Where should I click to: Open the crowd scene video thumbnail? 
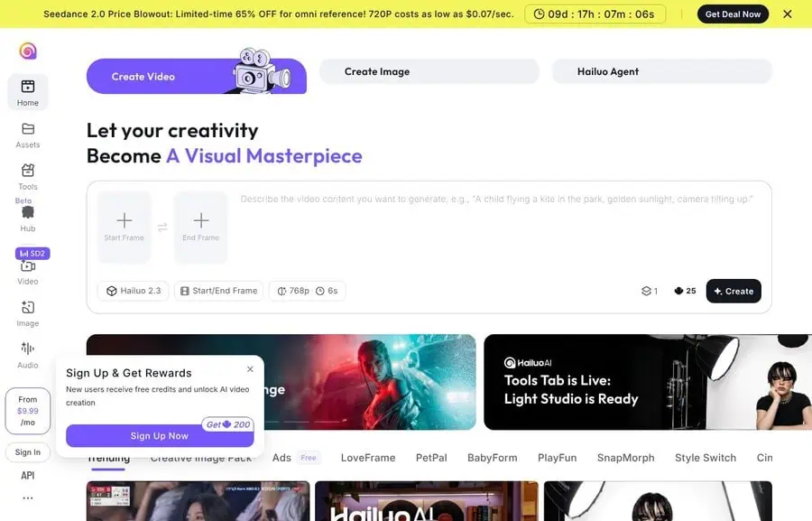[198, 501]
